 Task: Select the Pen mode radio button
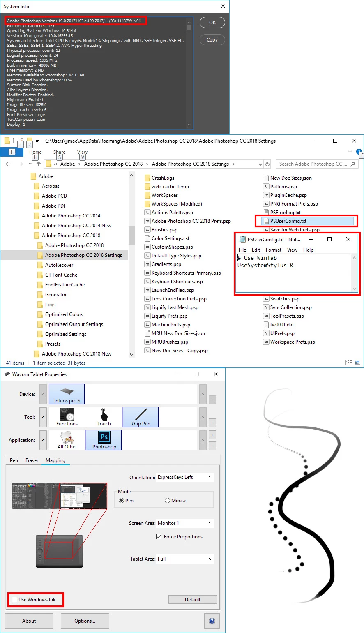[121, 501]
